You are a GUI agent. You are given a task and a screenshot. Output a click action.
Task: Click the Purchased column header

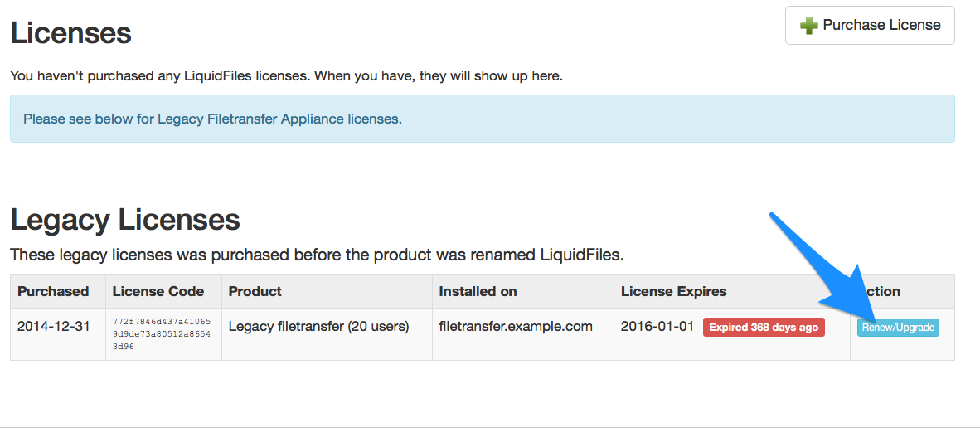pyautogui.click(x=53, y=291)
